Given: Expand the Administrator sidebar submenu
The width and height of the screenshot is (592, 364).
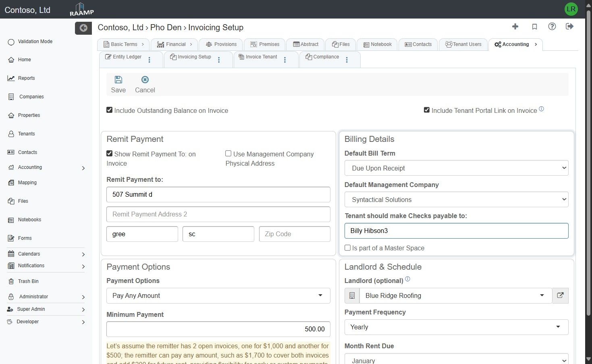Looking at the screenshot, I should pyautogui.click(x=83, y=297).
